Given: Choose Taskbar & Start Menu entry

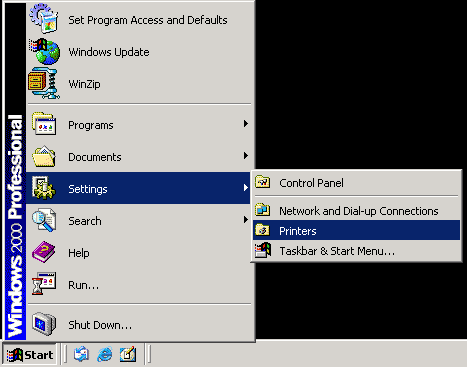Looking at the screenshot, I should click(x=356, y=251).
